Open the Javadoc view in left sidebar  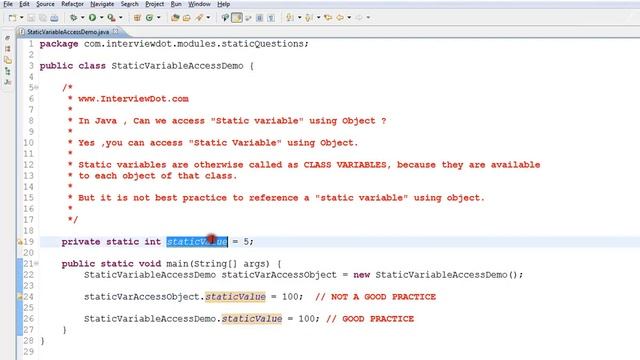(x=7, y=82)
